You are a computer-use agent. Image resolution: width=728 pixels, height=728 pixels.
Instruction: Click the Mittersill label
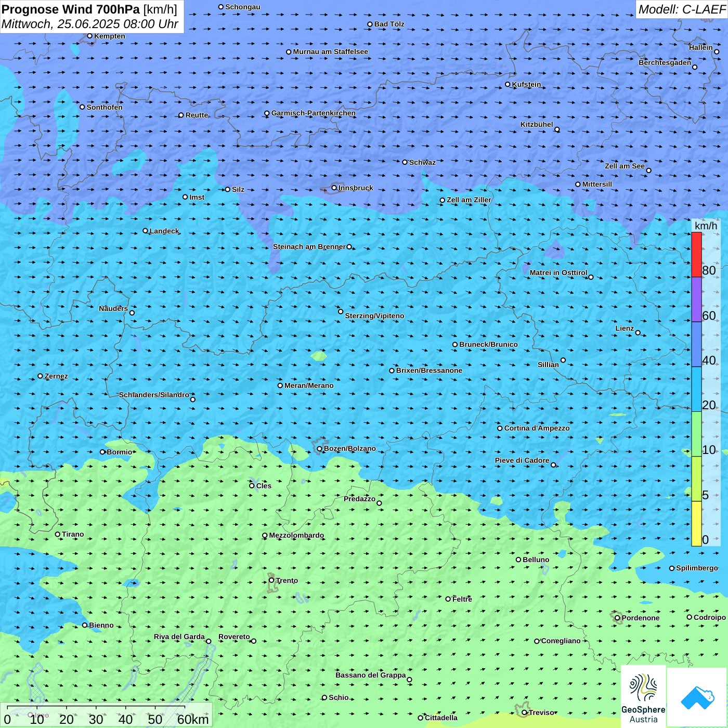tap(597, 184)
